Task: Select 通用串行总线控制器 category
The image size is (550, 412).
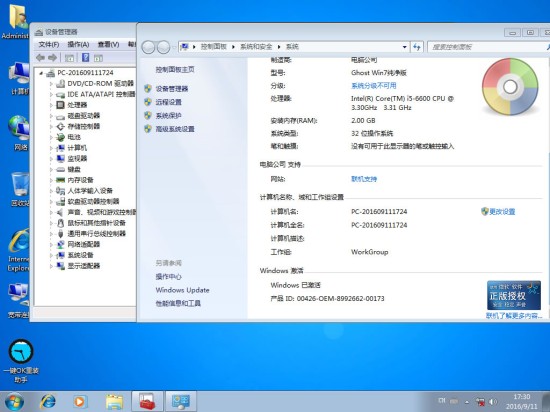Action: pyautogui.click(x=96, y=234)
